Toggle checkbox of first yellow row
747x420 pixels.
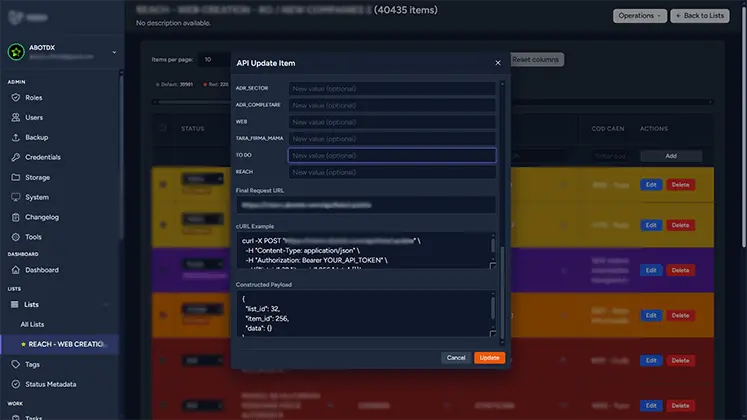(163, 184)
